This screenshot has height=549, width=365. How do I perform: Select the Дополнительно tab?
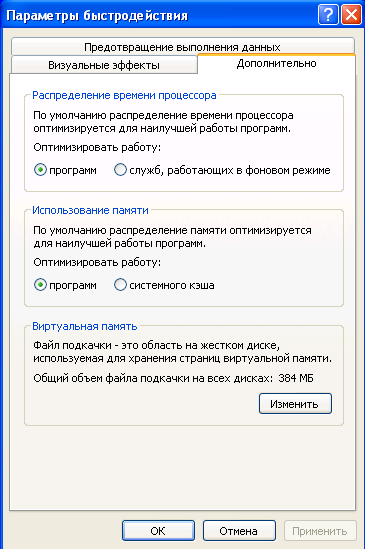(x=276, y=64)
